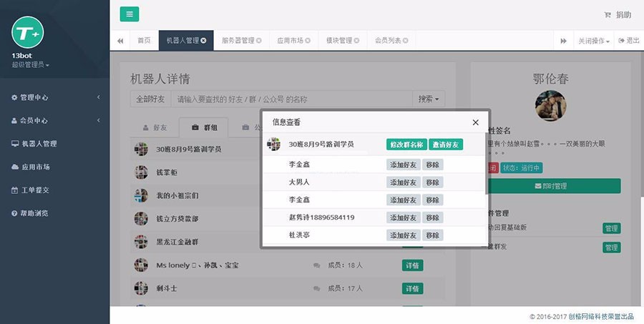Switch to 模块管理 tab

[x=339, y=41]
